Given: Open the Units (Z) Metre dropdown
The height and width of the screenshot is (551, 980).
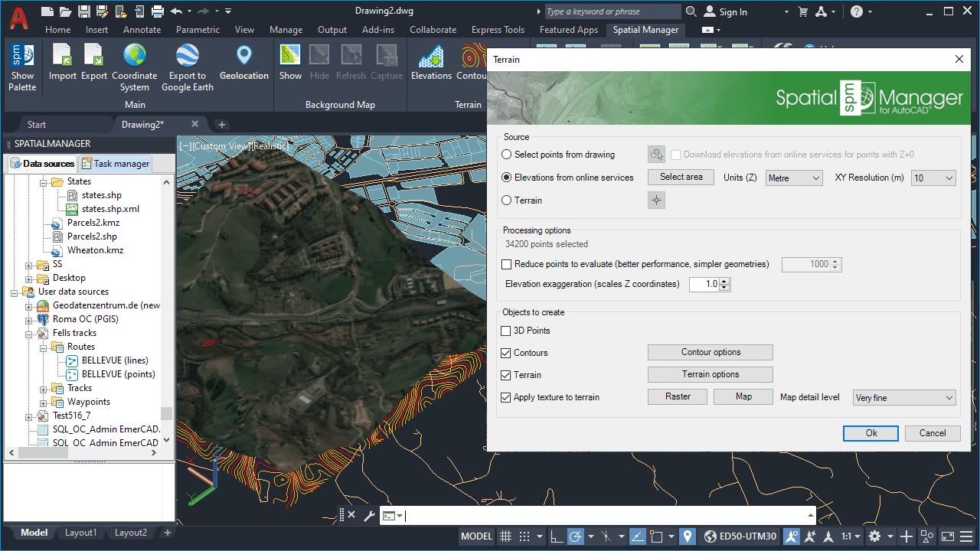Looking at the screenshot, I should point(793,178).
